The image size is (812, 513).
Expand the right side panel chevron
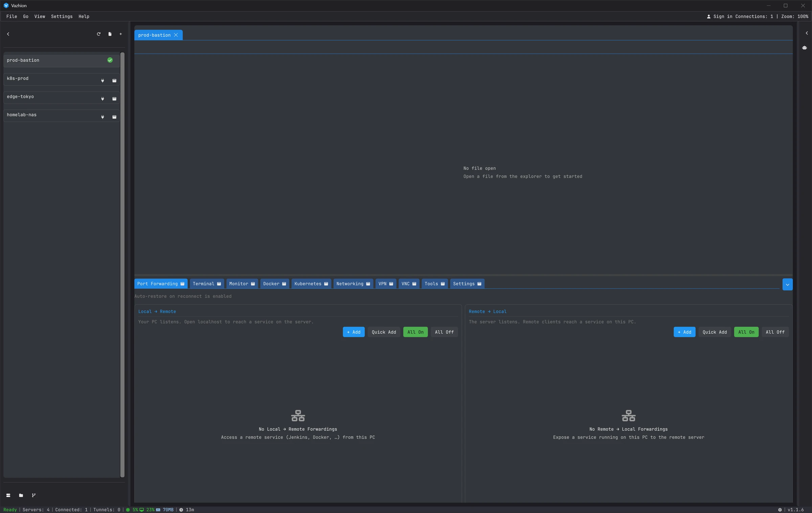[x=807, y=33]
